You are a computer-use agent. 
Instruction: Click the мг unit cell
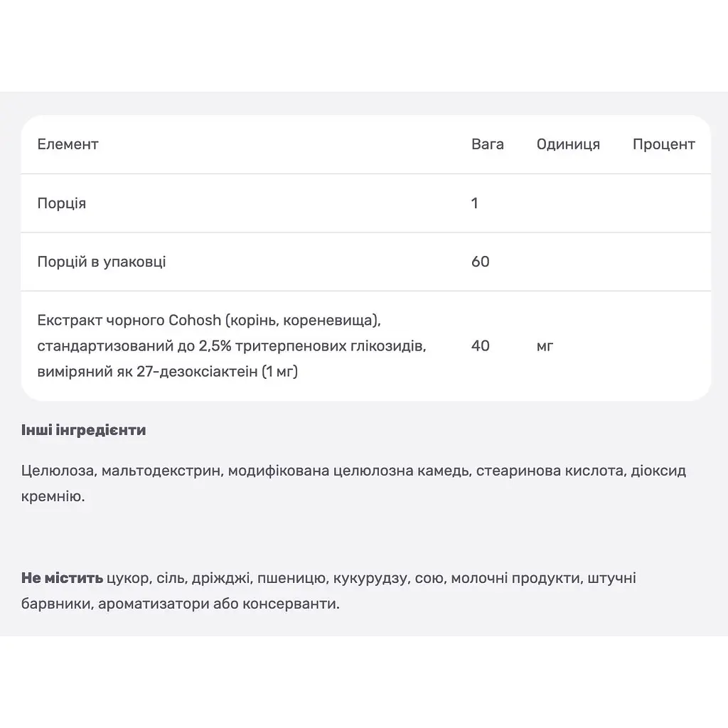coord(545,346)
